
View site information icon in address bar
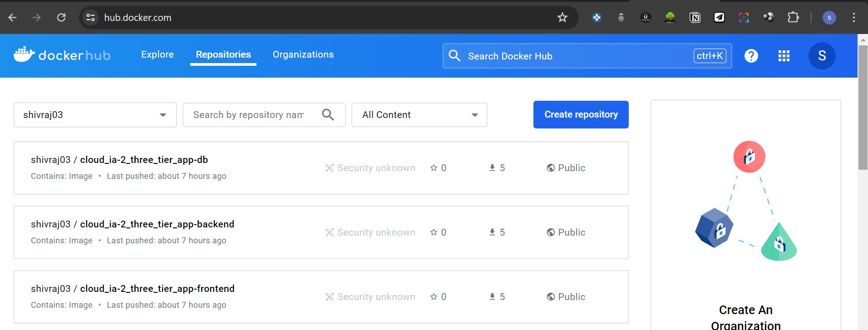pyautogui.click(x=91, y=18)
